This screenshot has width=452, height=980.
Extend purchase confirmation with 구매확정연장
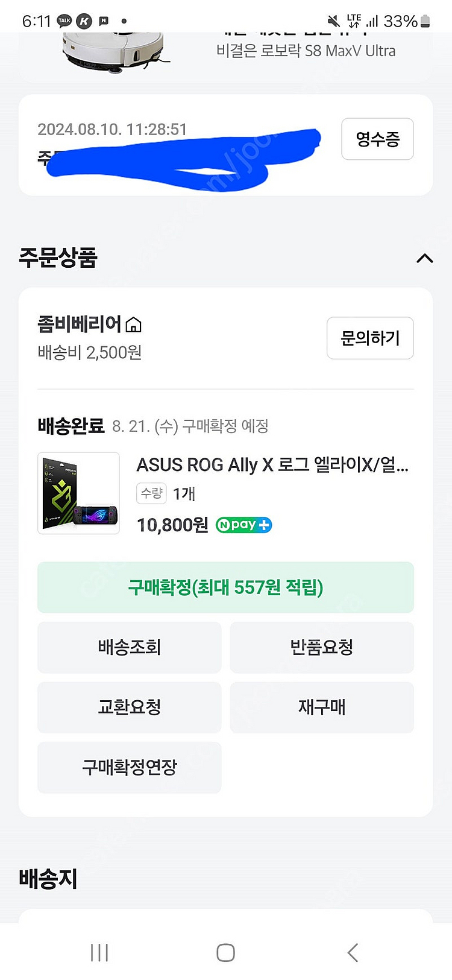(x=129, y=767)
